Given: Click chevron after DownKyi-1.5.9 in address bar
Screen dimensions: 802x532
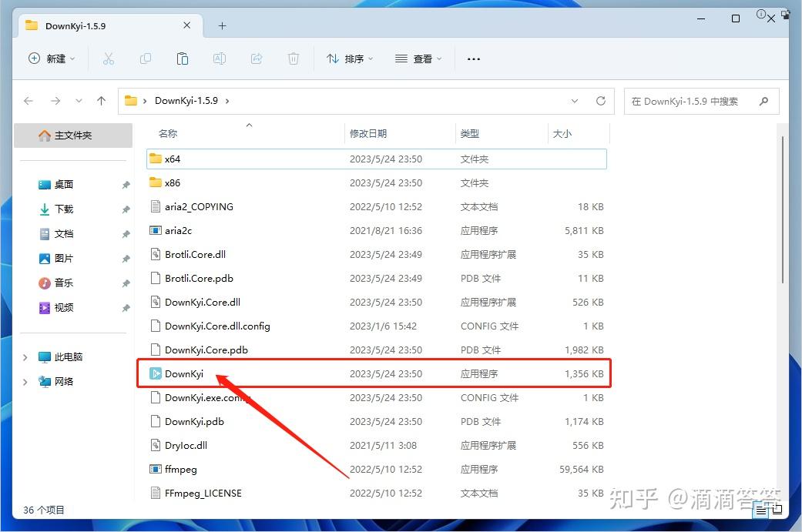Looking at the screenshot, I should [x=227, y=101].
